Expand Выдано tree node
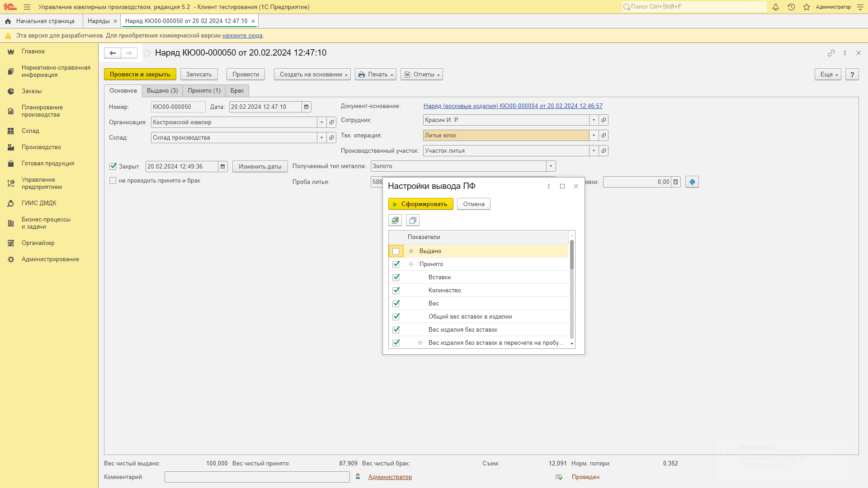868x488 pixels. pos(411,251)
